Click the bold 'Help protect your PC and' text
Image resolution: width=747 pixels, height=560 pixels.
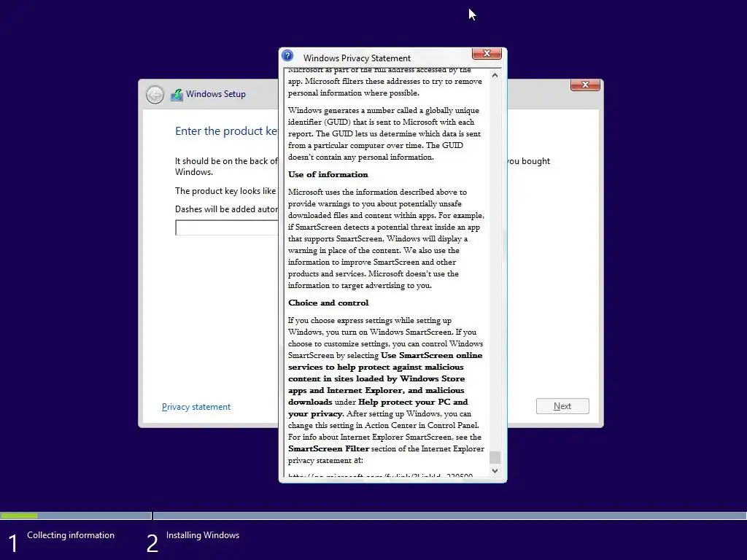pos(413,402)
